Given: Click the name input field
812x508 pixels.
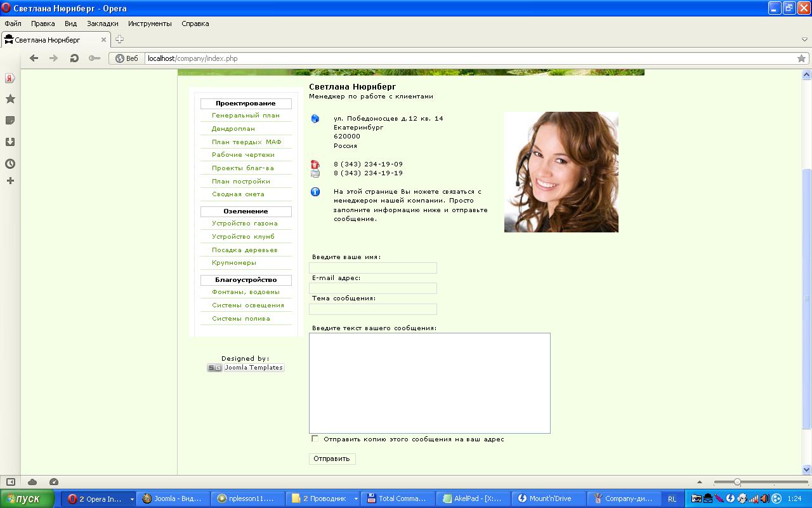Looking at the screenshot, I should (373, 268).
